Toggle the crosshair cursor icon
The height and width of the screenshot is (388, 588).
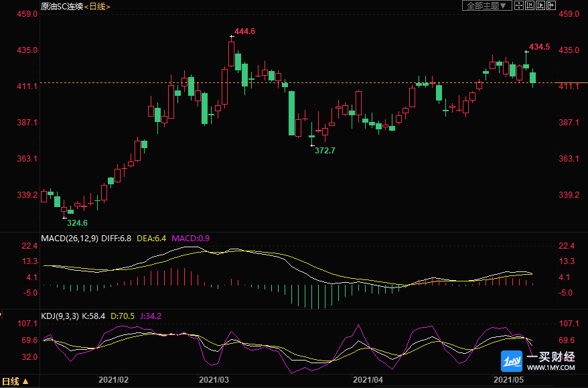pyautogui.click(x=519, y=5)
